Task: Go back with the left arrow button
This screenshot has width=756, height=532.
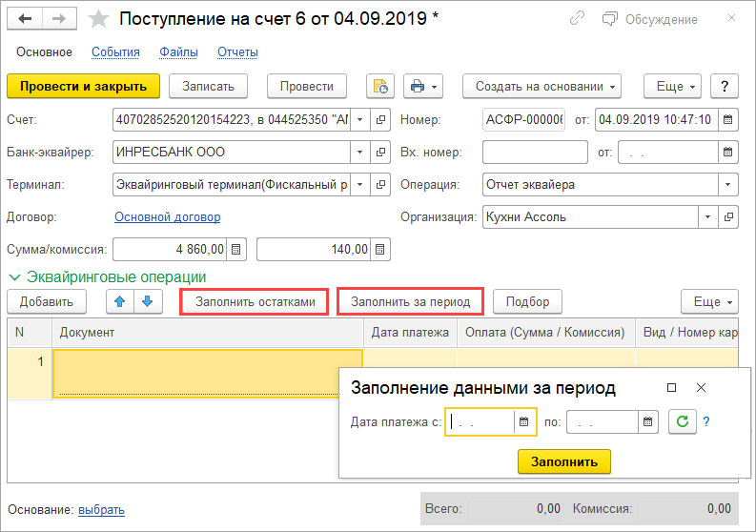Action: [x=25, y=19]
